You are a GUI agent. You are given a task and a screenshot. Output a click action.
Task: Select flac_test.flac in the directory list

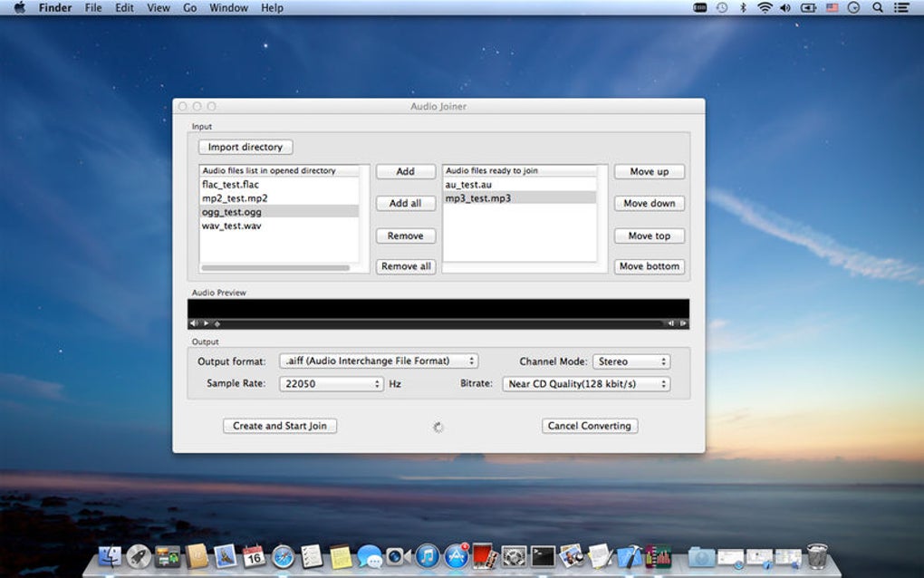[x=231, y=185]
